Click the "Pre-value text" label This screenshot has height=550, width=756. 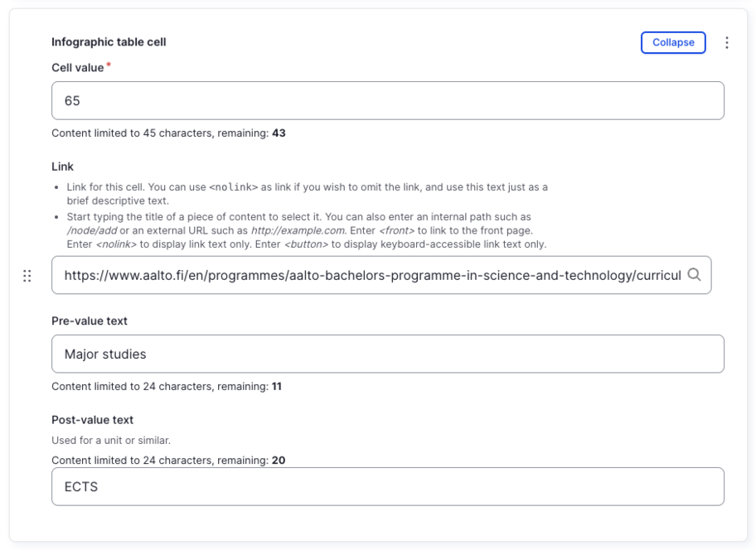(x=90, y=321)
